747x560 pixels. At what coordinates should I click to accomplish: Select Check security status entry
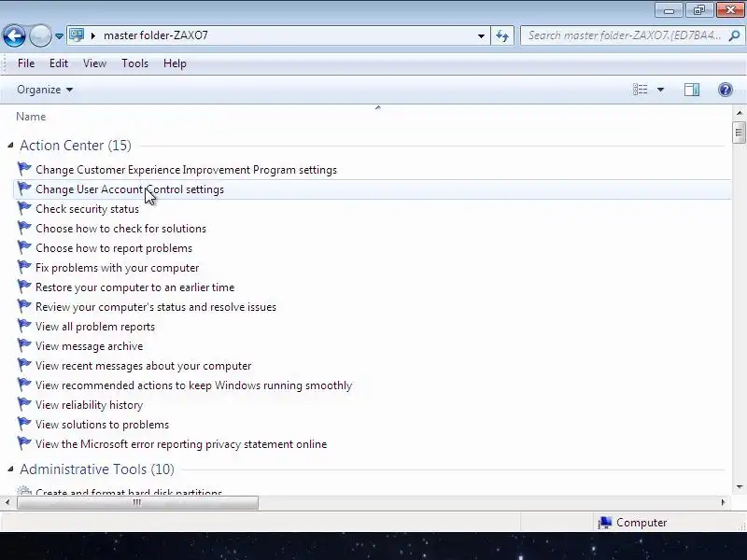[x=87, y=209]
